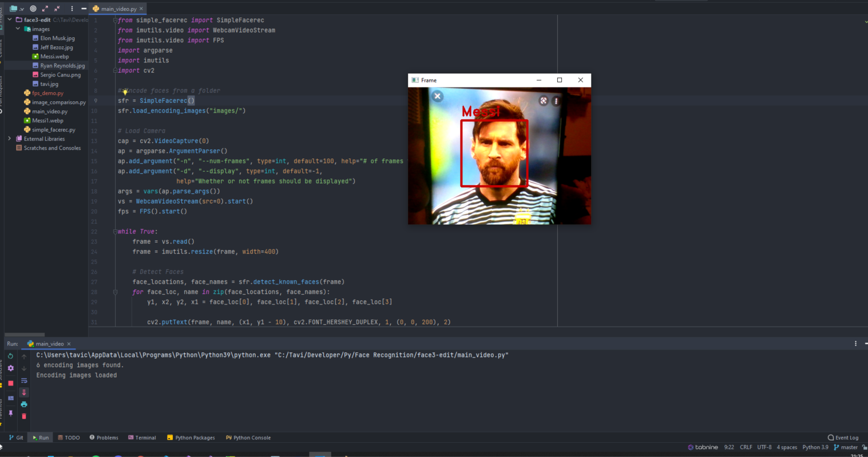Select Sergio Canu.png file
This screenshot has width=868, height=457.
(x=56, y=75)
